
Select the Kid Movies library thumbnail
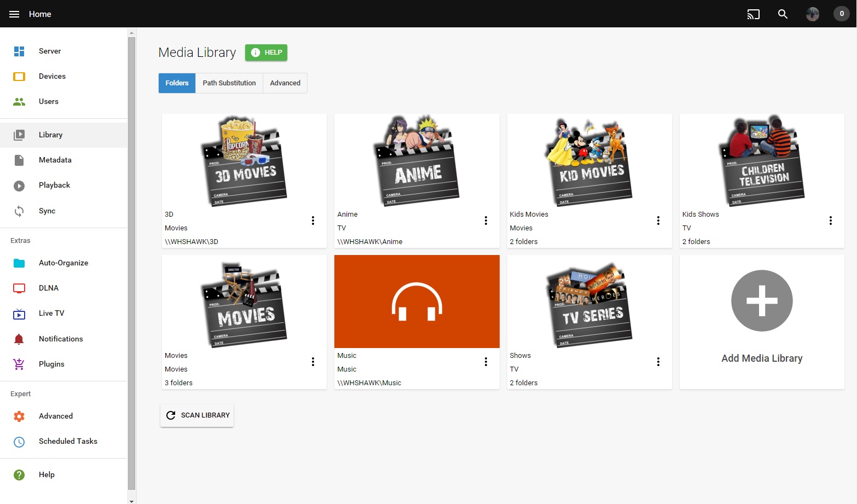(589, 160)
